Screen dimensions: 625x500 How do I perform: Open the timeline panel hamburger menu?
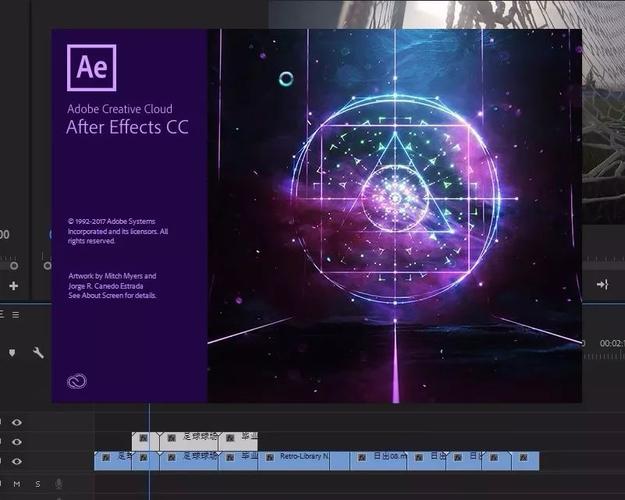tap(16, 315)
